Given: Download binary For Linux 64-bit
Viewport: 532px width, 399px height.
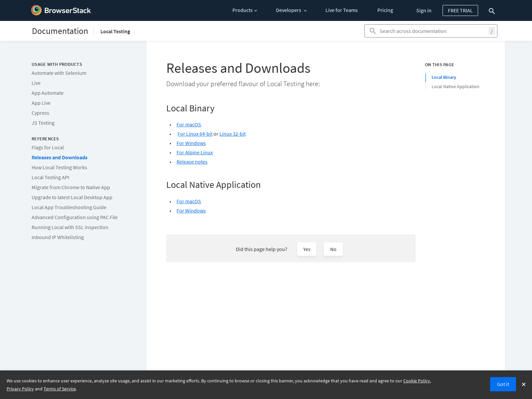Looking at the screenshot, I should [x=195, y=134].
